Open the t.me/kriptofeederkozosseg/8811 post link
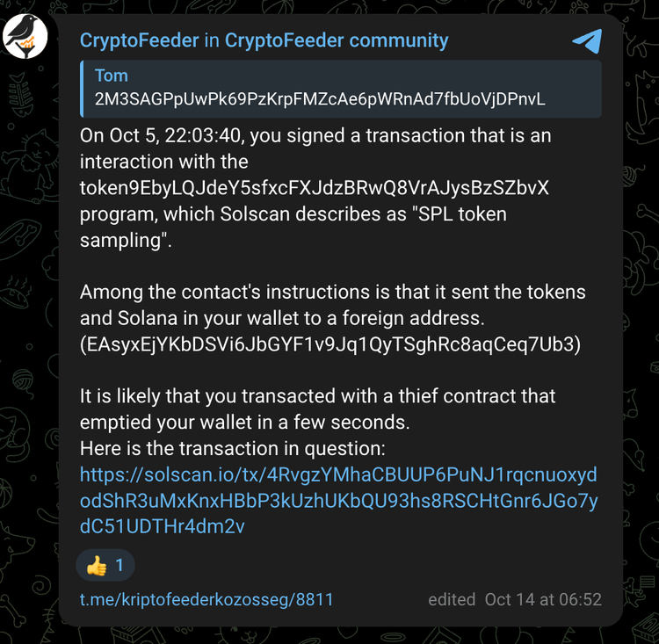Screen dimensions: 659x644 click(206, 600)
